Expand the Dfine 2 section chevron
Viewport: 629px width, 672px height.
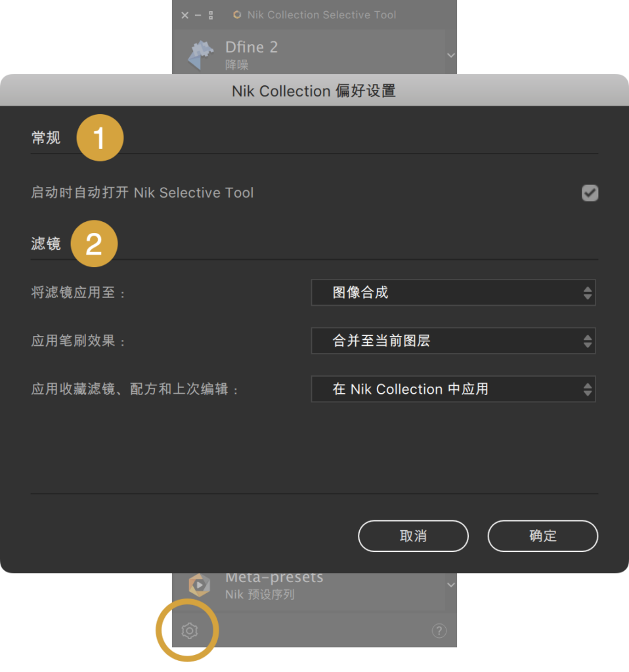(450, 55)
